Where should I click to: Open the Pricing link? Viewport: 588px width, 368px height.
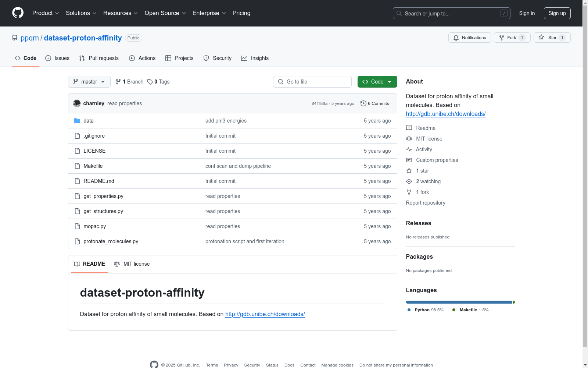pos(241,13)
